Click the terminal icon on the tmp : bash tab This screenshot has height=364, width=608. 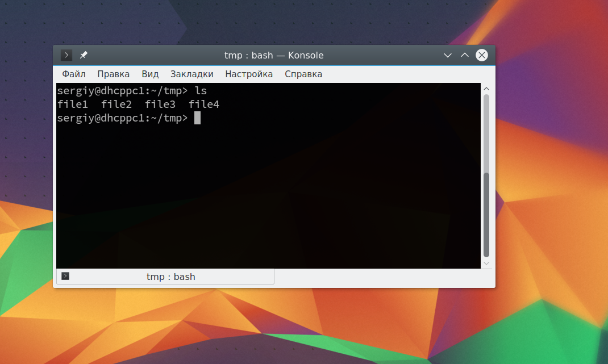pos(66,276)
